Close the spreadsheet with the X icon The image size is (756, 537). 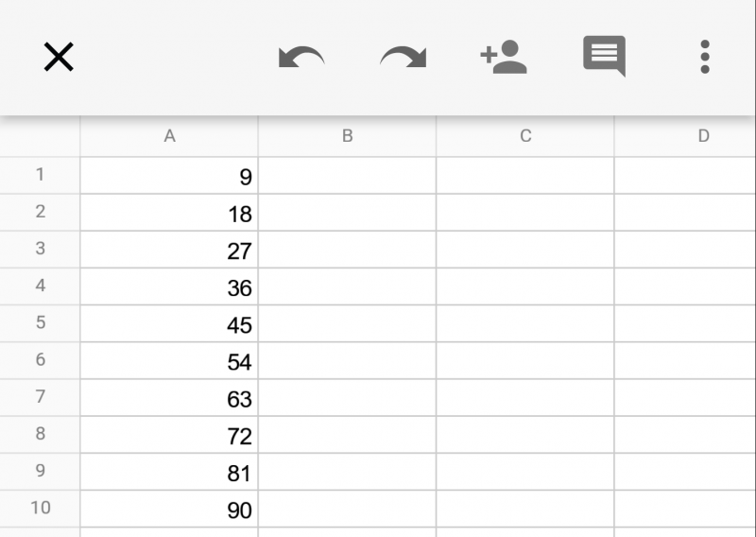pyautogui.click(x=59, y=58)
